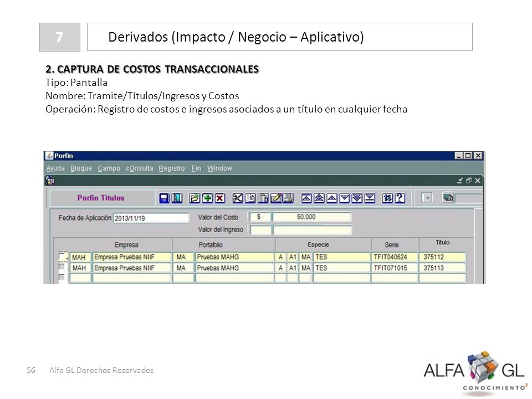Image resolution: width=532 pixels, height=399 pixels.
Task: Minimize the inner form window
Action: (x=460, y=181)
